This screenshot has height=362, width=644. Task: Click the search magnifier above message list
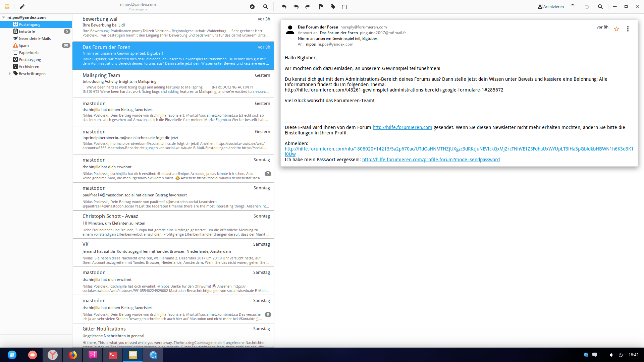[x=265, y=7]
